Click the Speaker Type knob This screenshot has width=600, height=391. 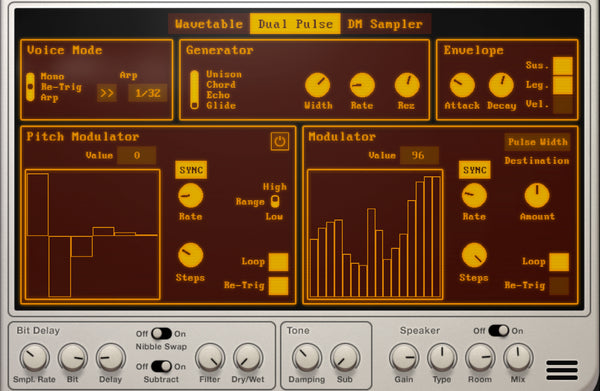pyautogui.click(x=442, y=358)
